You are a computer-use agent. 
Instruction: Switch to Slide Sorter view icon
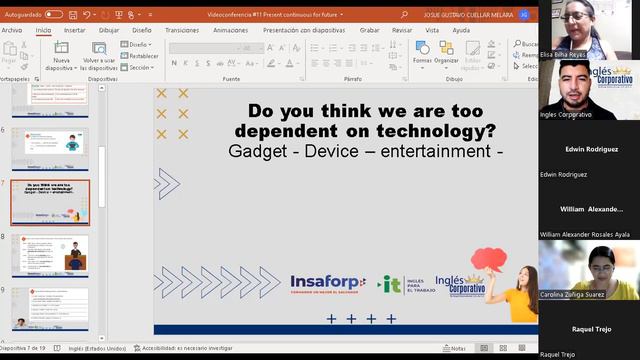coord(503,348)
